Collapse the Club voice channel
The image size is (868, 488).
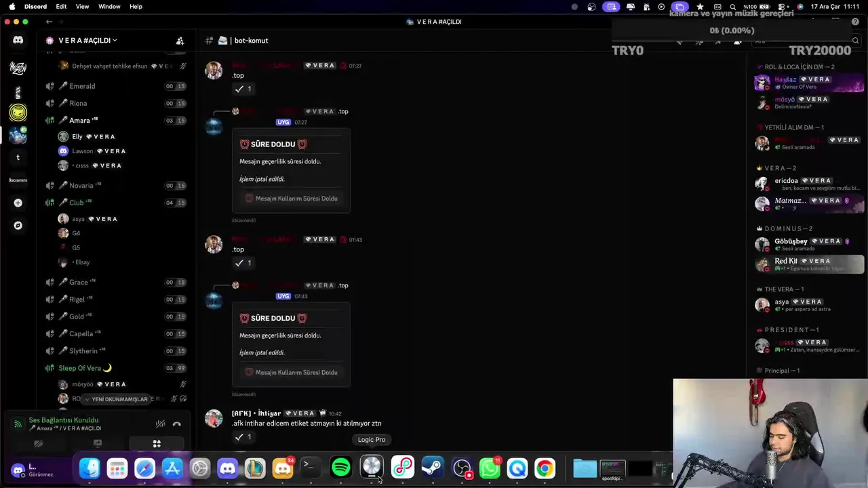(x=115, y=203)
